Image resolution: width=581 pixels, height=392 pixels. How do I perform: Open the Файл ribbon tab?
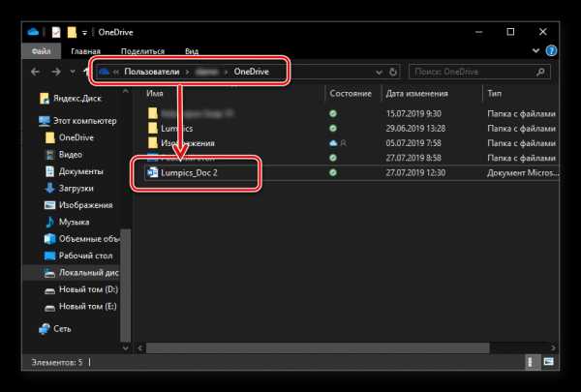pyautogui.click(x=41, y=51)
